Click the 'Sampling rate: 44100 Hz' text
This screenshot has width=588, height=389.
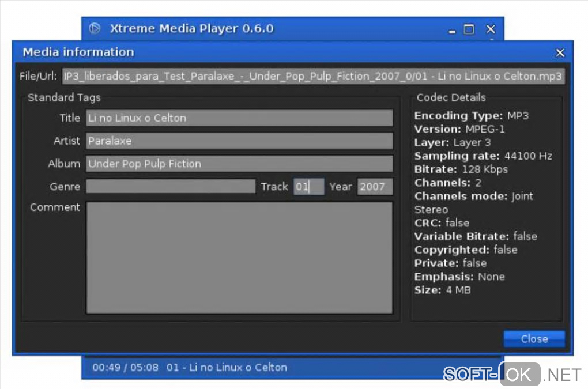[x=483, y=156]
